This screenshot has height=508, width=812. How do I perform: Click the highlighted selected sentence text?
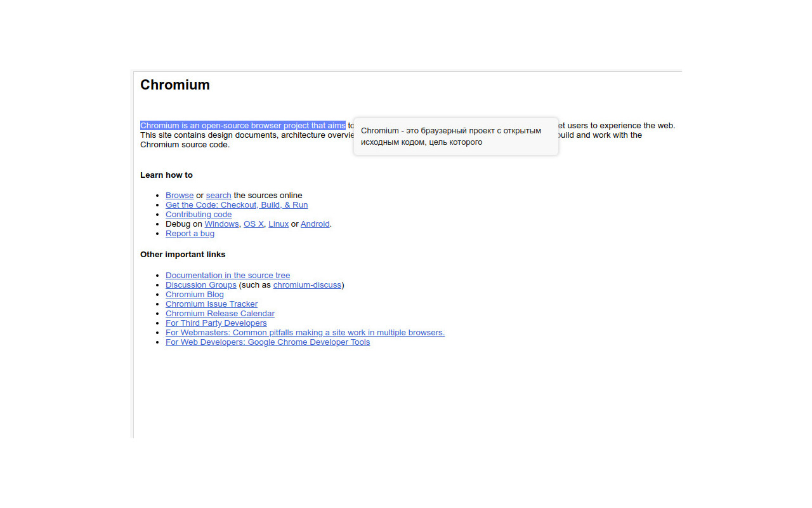point(243,126)
